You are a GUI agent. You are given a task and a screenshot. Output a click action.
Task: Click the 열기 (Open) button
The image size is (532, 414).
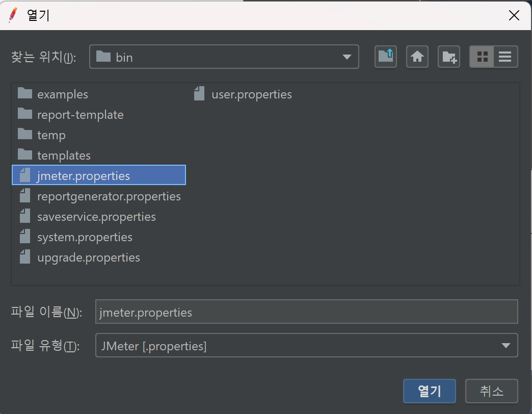click(x=429, y=391)
